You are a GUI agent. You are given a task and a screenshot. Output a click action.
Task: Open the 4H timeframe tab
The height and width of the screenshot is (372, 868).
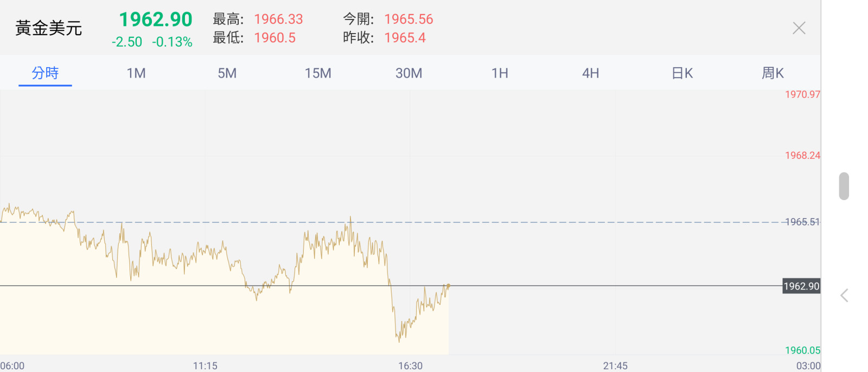(x=590, y=73)
